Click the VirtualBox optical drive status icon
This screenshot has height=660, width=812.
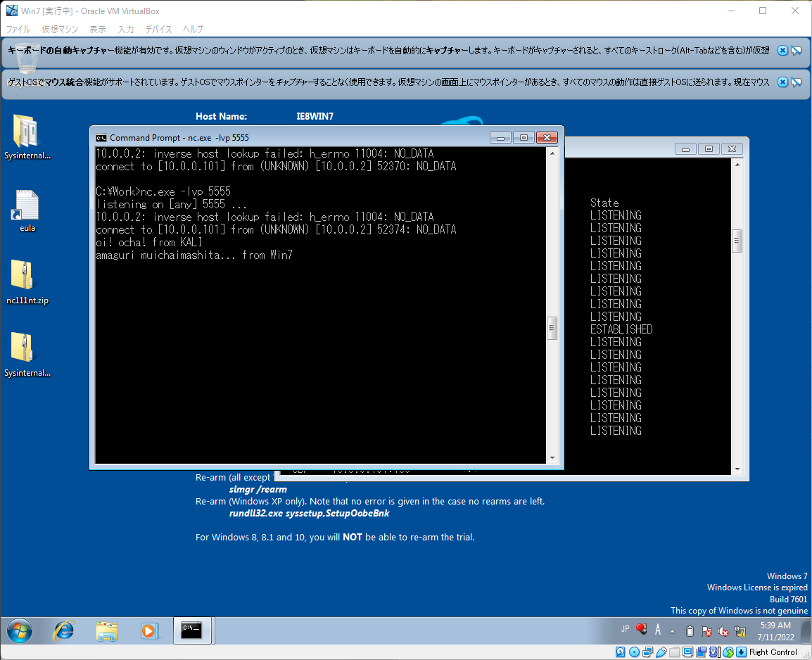click(635, 652)
